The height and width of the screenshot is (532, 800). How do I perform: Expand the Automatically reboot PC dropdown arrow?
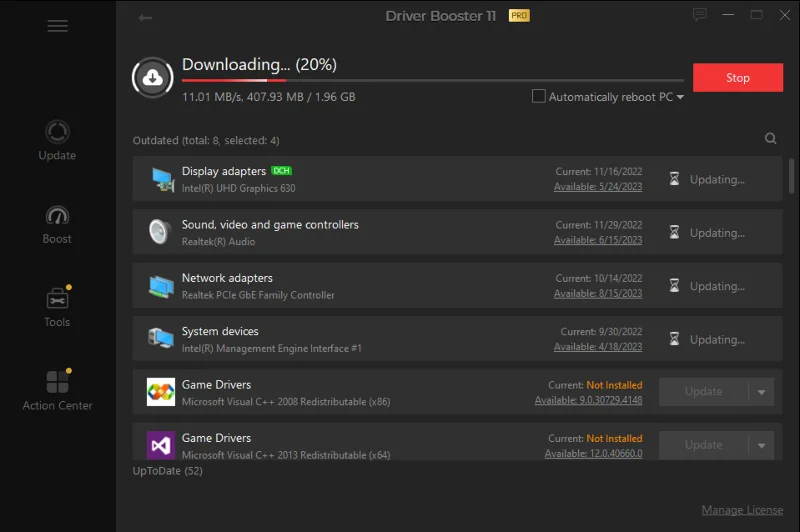click(680, 98)
